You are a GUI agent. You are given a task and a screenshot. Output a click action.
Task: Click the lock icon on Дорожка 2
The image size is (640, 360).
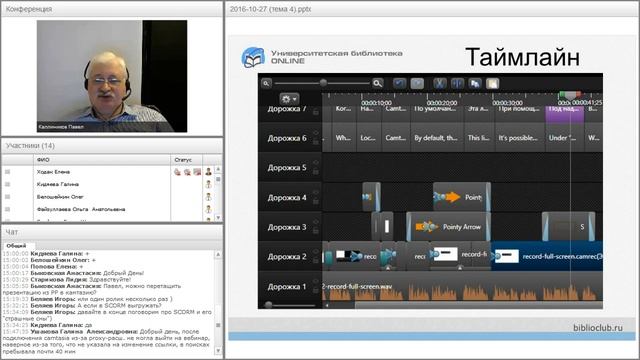coord(316,260)
